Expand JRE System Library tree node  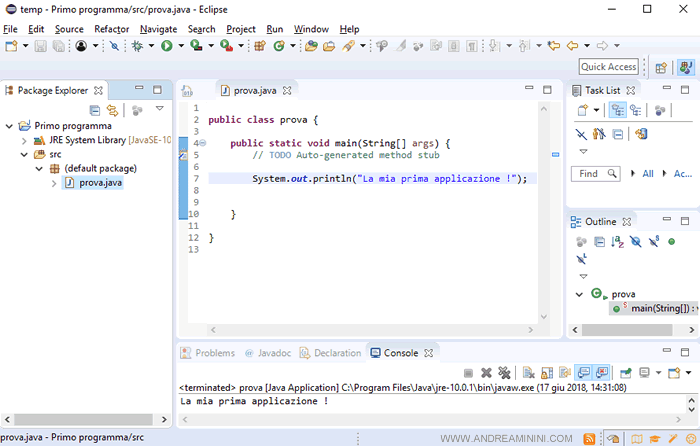[x=25, y=141]
